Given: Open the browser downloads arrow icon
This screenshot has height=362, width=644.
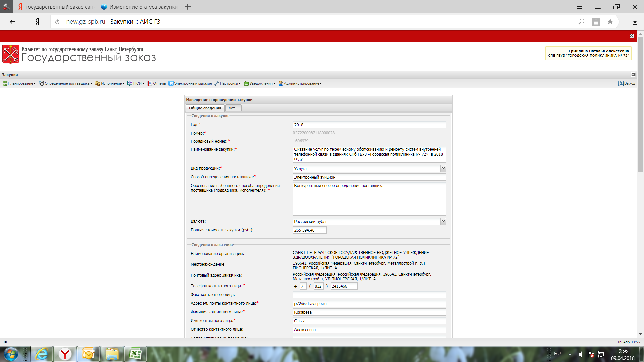Looking at the screenshot, I should pos(635,22).
